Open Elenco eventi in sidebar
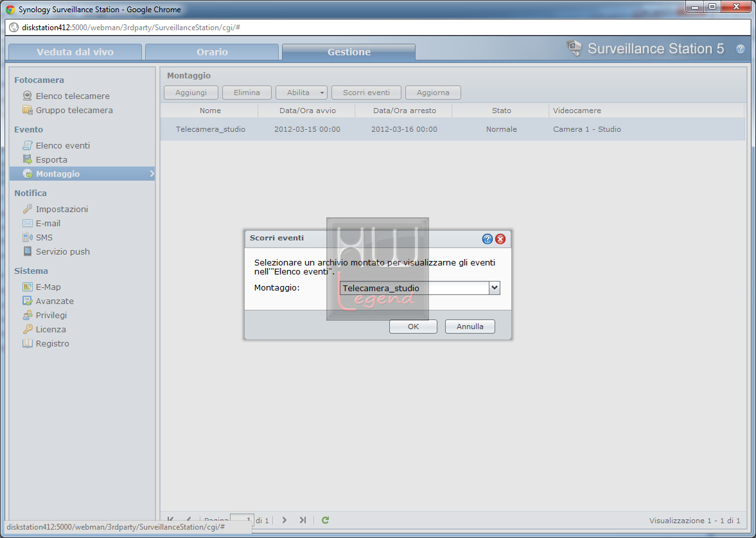This screenshot has width=756, height=538. [63, 145]
